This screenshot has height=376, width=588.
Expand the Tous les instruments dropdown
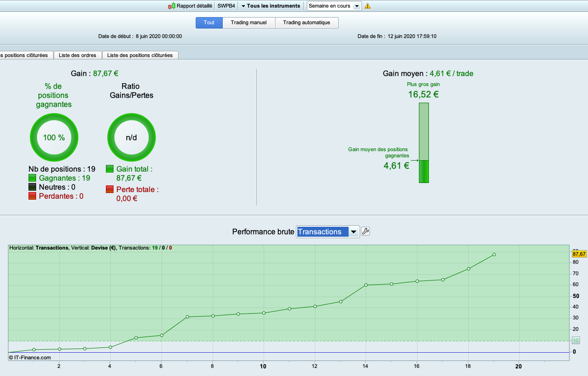coord(271,6)
